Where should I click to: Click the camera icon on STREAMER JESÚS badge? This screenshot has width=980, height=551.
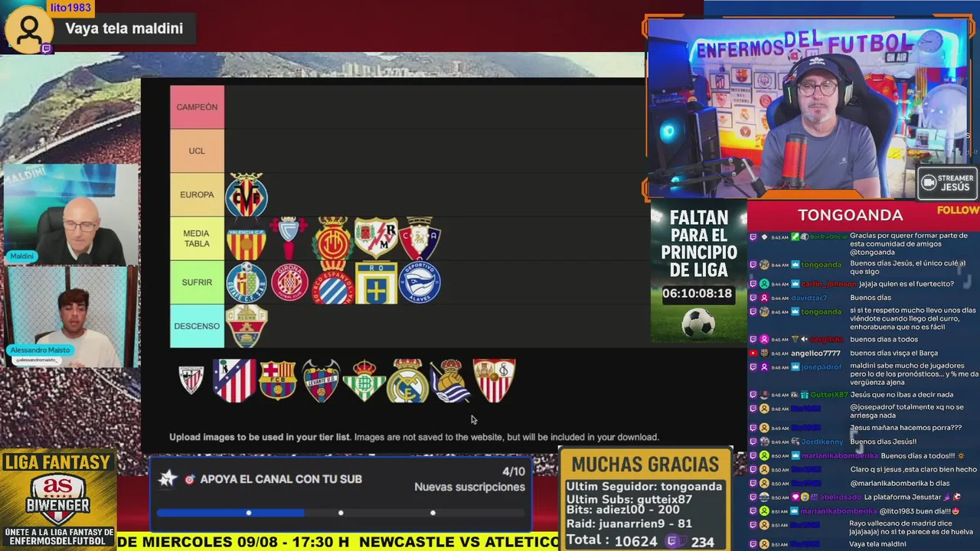(929, 183)
